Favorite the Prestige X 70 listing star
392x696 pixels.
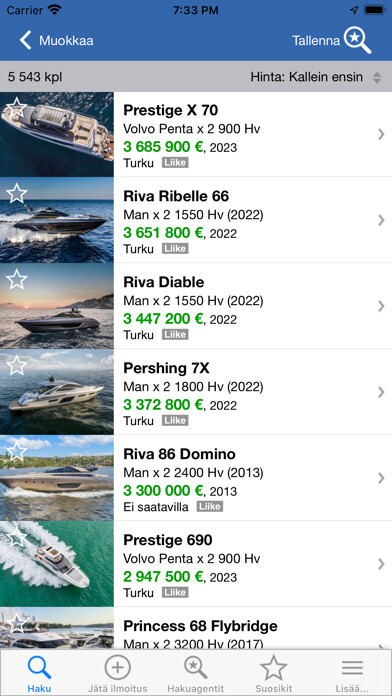tap(17, 108)
